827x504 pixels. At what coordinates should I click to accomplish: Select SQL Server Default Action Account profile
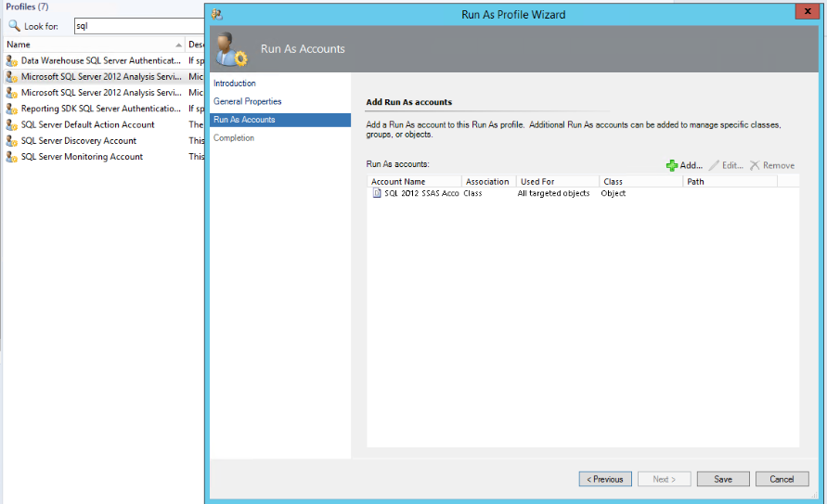(88, 124)
